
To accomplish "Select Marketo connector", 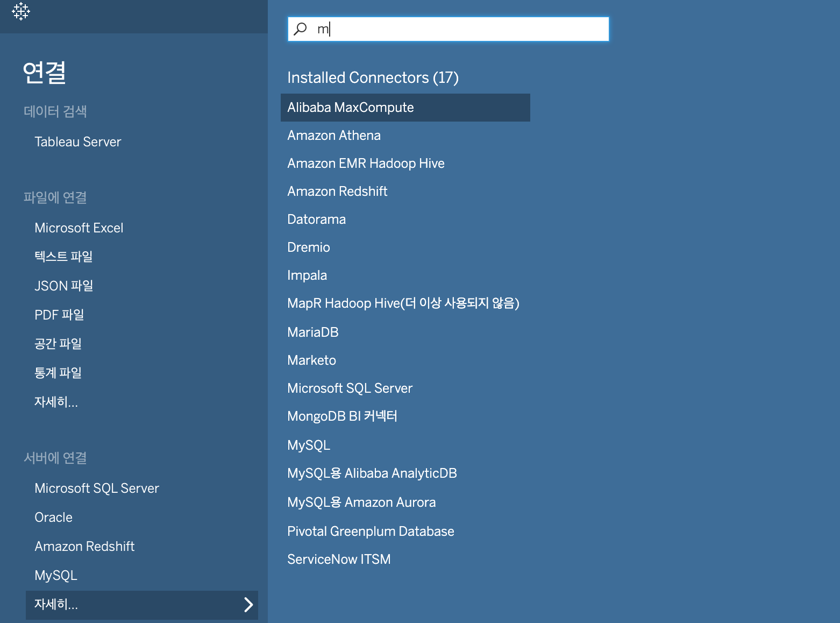I will point(311,360).
